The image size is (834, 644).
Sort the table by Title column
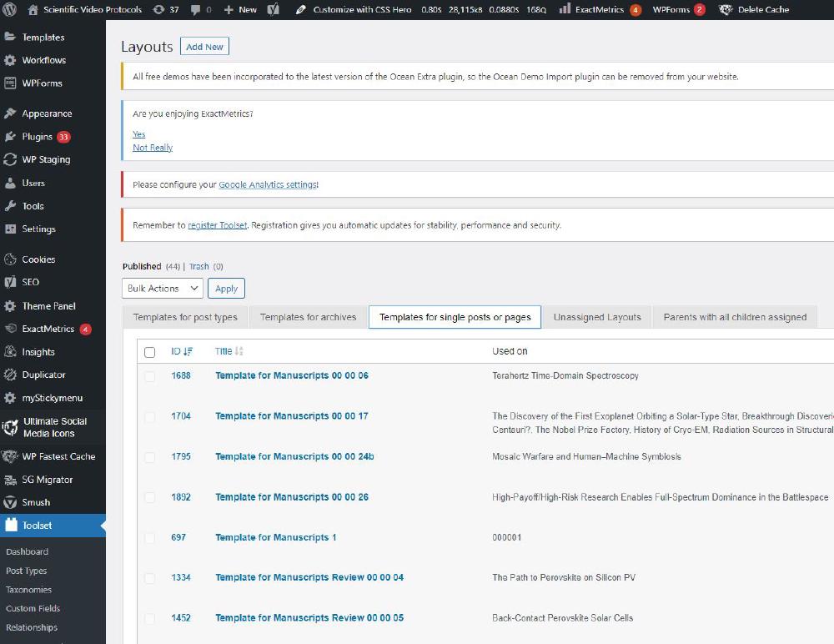pyautogui.click(x=229, y=351)
